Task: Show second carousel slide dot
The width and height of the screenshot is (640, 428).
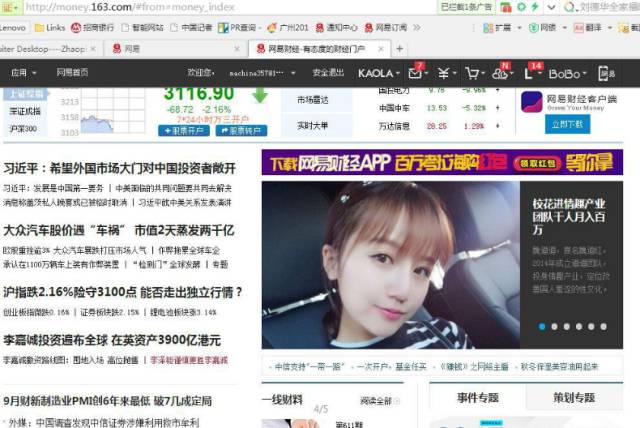Action: point(554,326)
